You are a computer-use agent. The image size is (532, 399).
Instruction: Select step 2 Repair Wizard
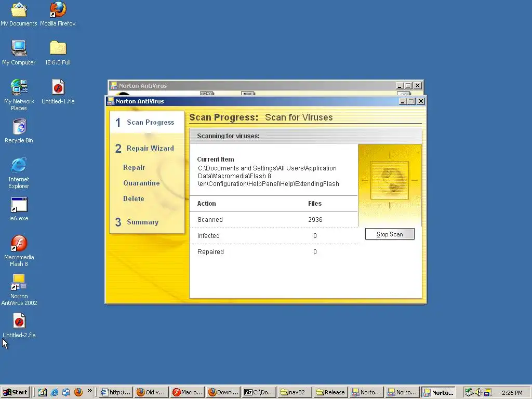145,148
